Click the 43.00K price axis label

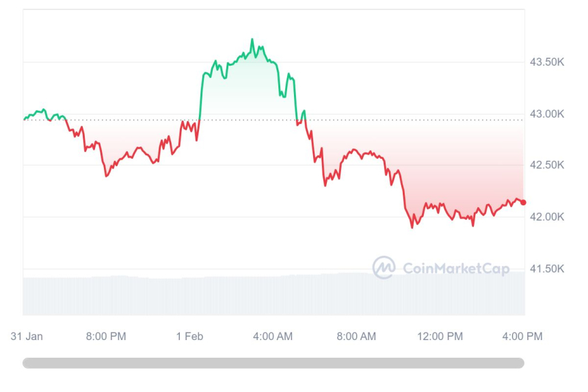[547, 114]
